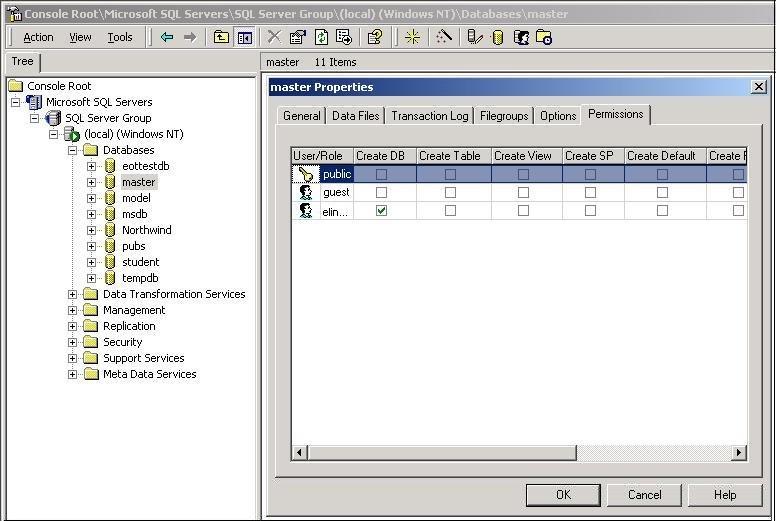776x521 pixels.
Task: Switch to the Transaction Log tab
Action: pyautogui.click(x=430, y=116)
